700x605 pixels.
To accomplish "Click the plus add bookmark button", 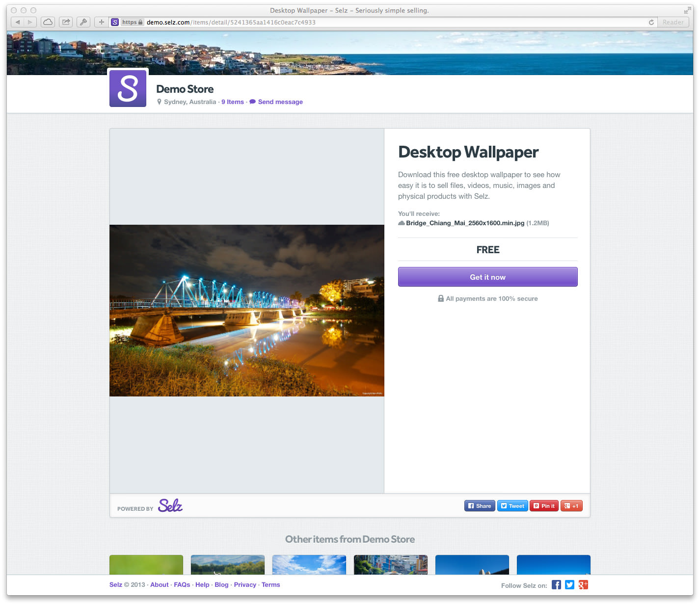I will (x=101, y=22).
